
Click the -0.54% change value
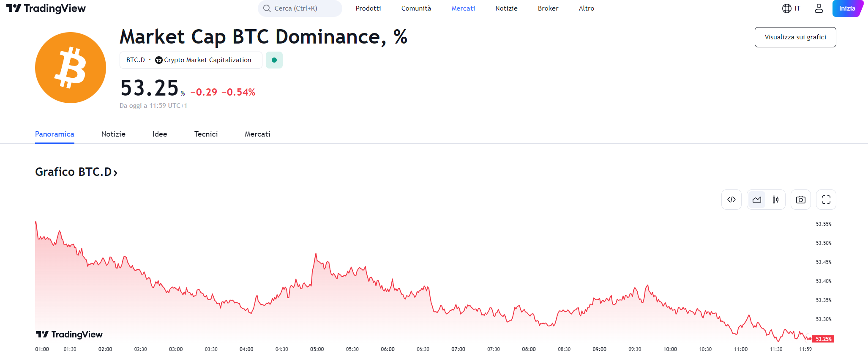238,92
